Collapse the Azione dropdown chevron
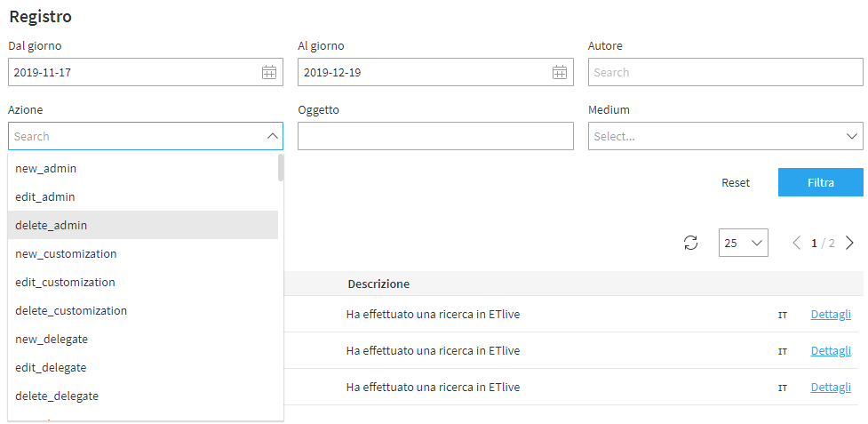 (x=272, y=136)
